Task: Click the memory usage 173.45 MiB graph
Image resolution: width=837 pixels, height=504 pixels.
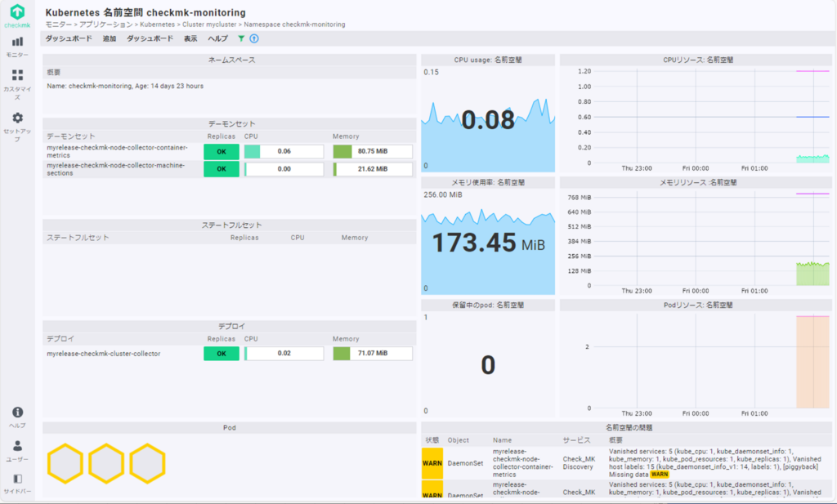Action: pos(488,242)
